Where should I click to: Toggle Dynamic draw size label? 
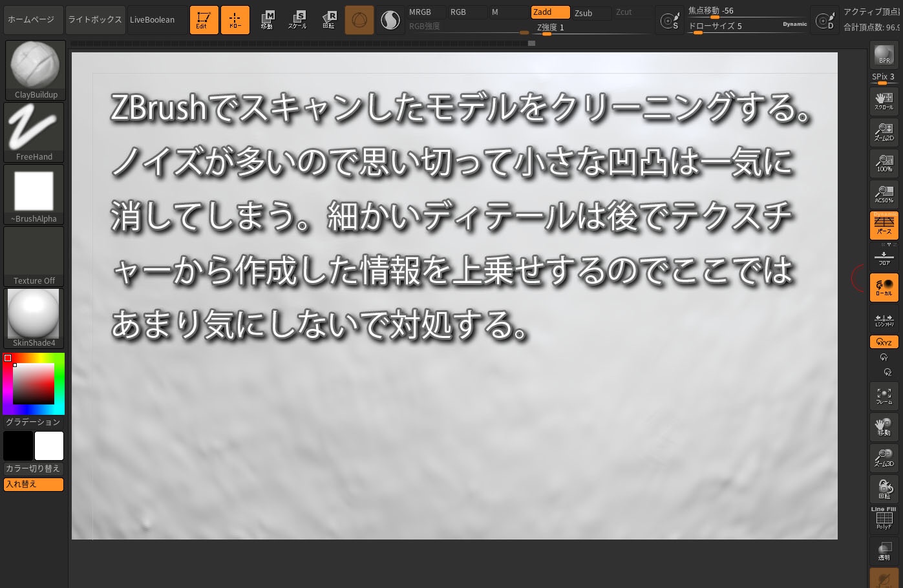point(794,24)
